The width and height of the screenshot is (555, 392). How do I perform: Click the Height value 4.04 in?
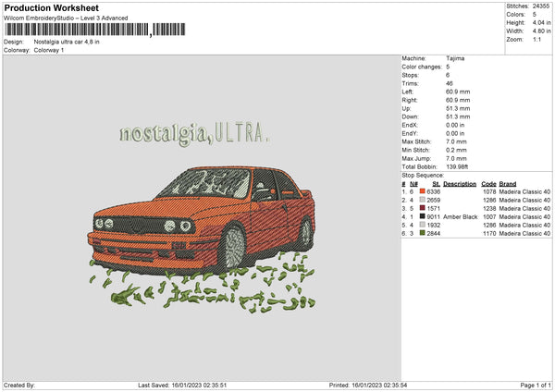541,22
